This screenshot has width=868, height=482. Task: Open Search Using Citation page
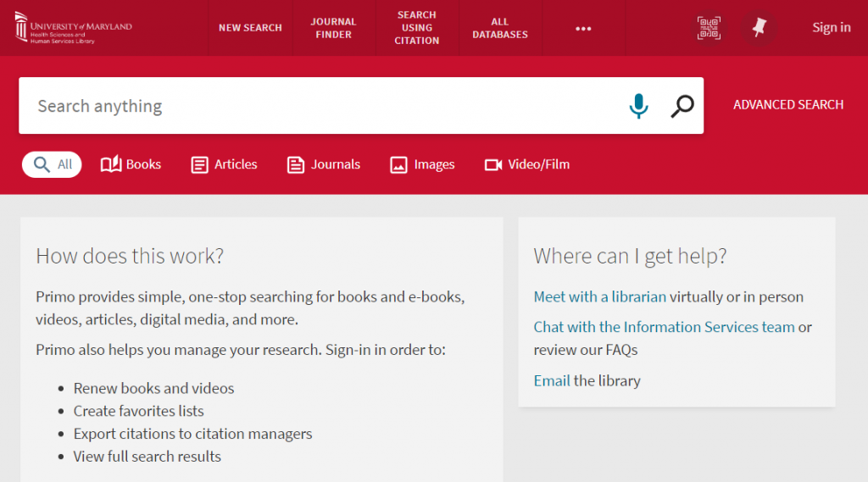(417, 28)
